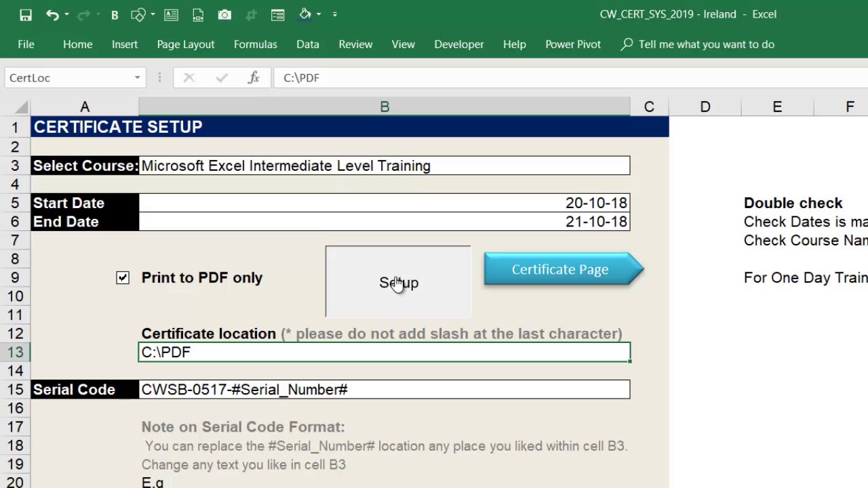Switch to the Insert ribbon tab
The image size is (868, 488).
click(125, 44)
